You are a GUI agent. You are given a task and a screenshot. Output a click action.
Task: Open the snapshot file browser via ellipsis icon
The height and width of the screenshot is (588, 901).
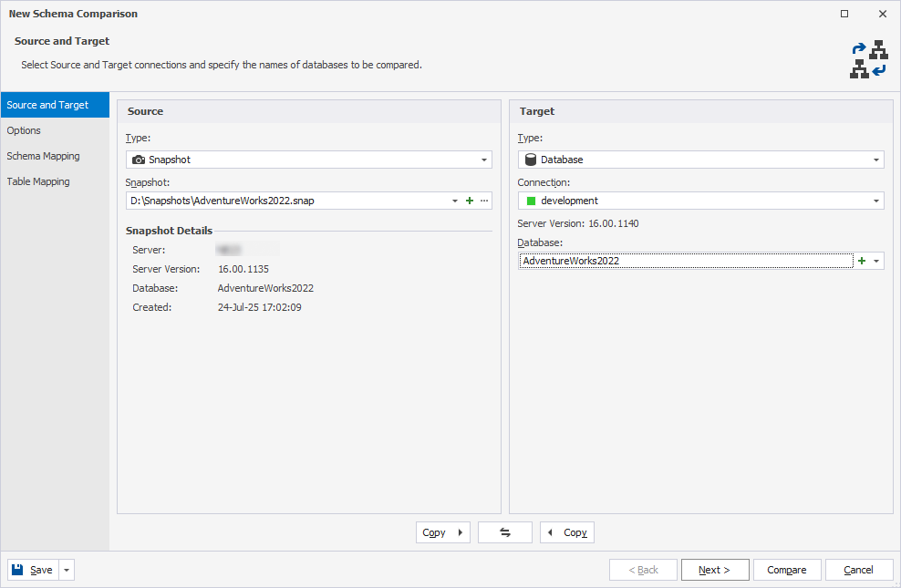483,201
